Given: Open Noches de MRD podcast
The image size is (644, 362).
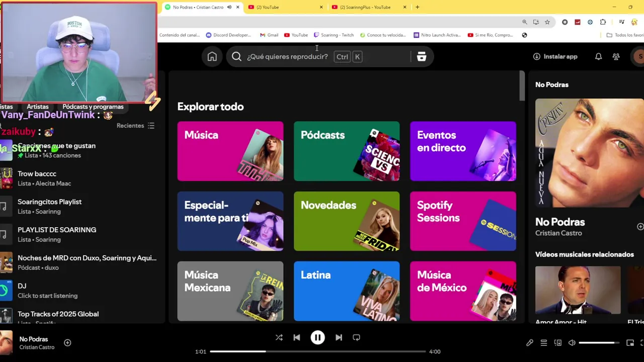Looking at the screenshot, I should tap(80, 262).
